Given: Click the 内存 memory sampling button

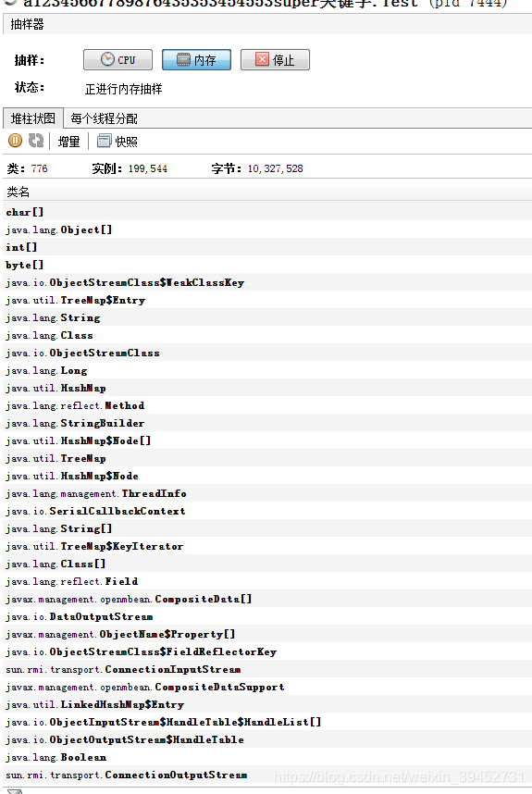Looking at the screenshot, I should pos(196,60).
